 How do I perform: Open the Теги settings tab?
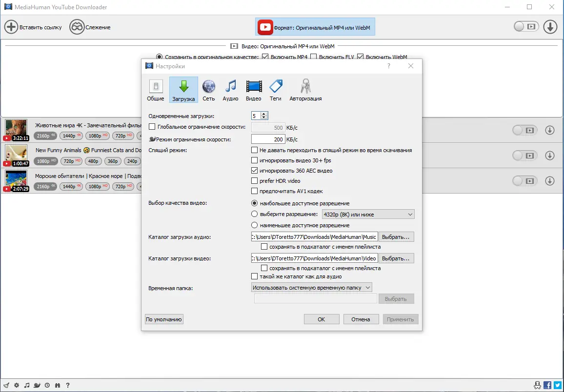point(276,90)
